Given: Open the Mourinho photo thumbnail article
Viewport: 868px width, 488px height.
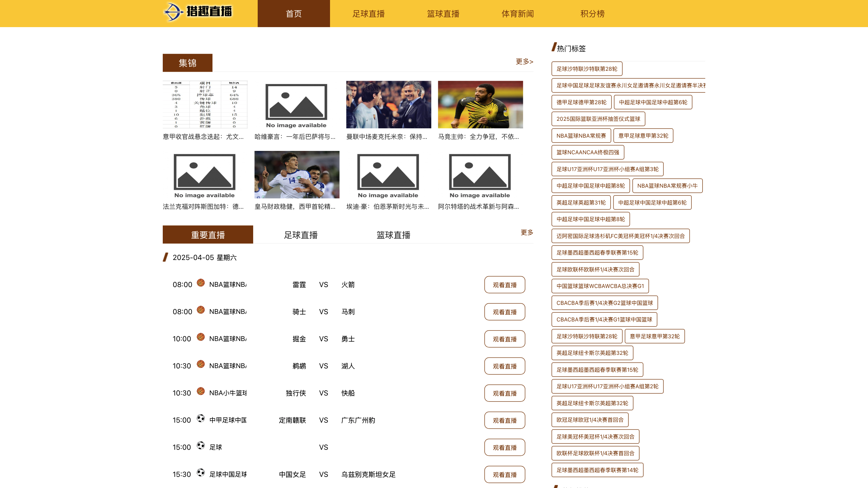Looking at the screenshot, I should [x=388, y=105].
